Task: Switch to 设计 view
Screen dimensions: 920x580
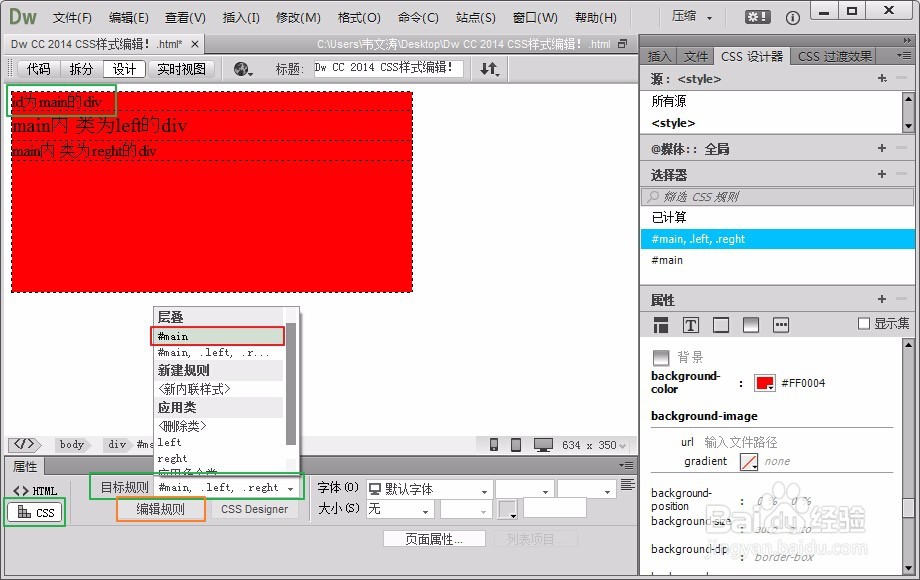Action: 124,69
